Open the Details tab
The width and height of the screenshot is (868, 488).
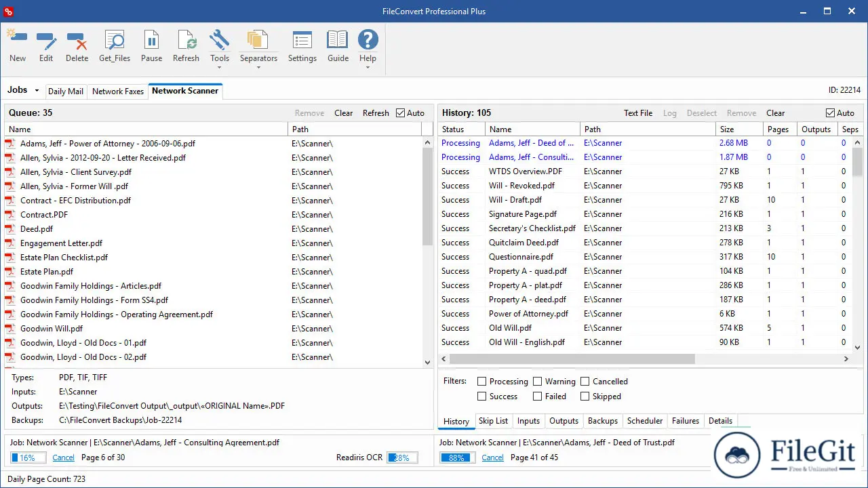tap(720, 421)
